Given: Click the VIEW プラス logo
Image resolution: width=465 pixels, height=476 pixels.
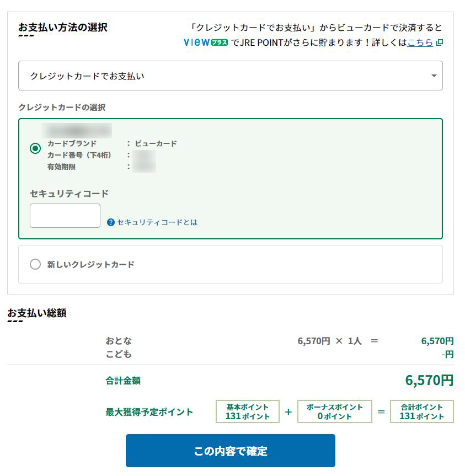Looking at the screenshot, I should click(206, 42).
